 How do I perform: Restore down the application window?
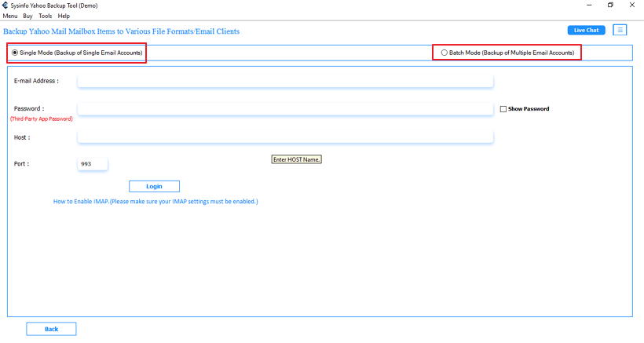(610, 5)
